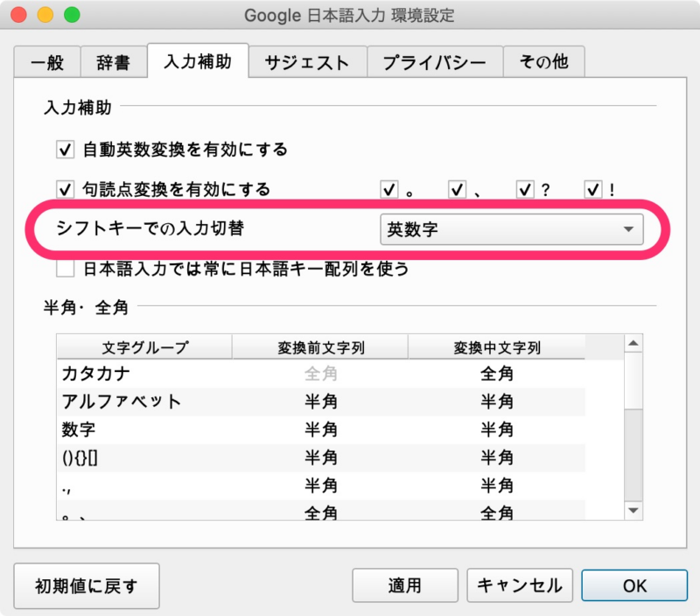700x616 pixels.
Task: Toggle the ? punctuation checkbox
Action: coord(525,190)
